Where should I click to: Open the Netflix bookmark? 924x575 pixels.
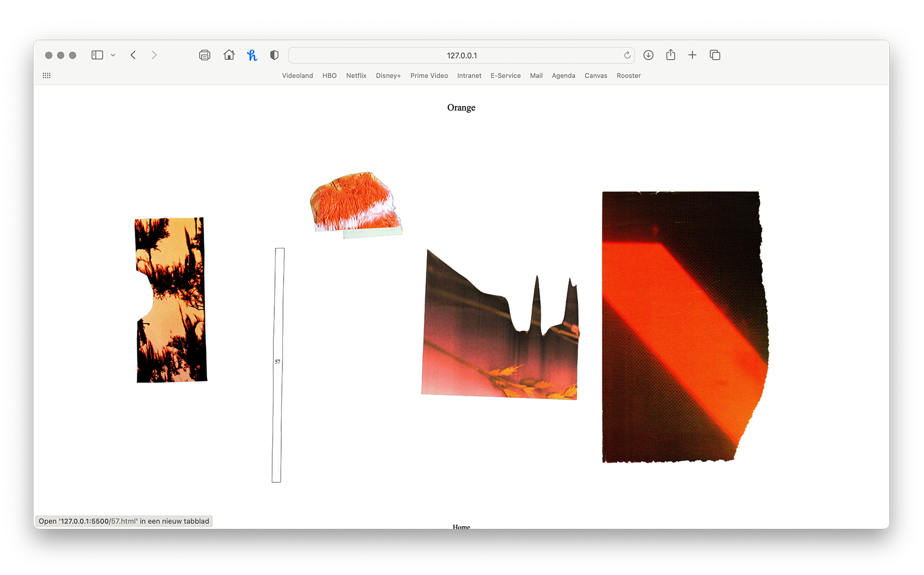[x=356, y=75]
